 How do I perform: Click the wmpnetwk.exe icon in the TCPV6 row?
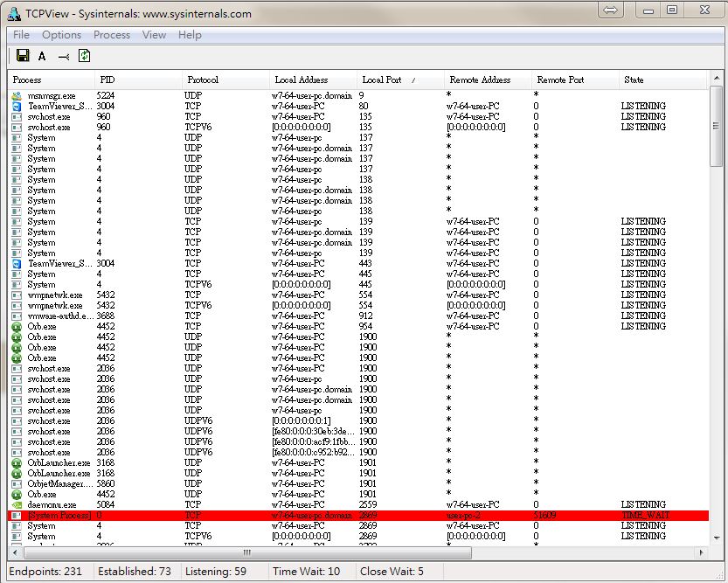coord(17,306)
